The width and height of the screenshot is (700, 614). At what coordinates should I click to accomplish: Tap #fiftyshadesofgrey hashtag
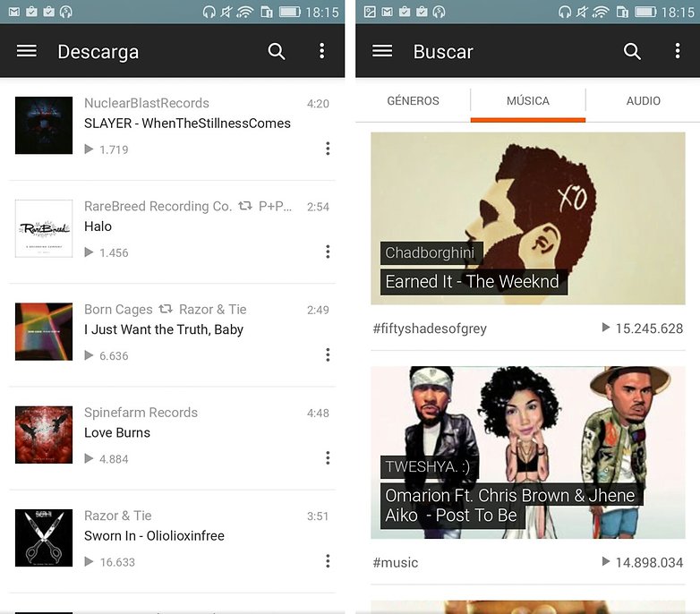(430, 328)
